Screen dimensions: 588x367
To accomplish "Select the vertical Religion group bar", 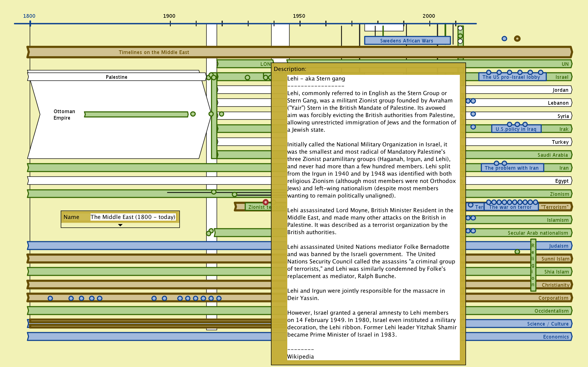I will point(533,265).
